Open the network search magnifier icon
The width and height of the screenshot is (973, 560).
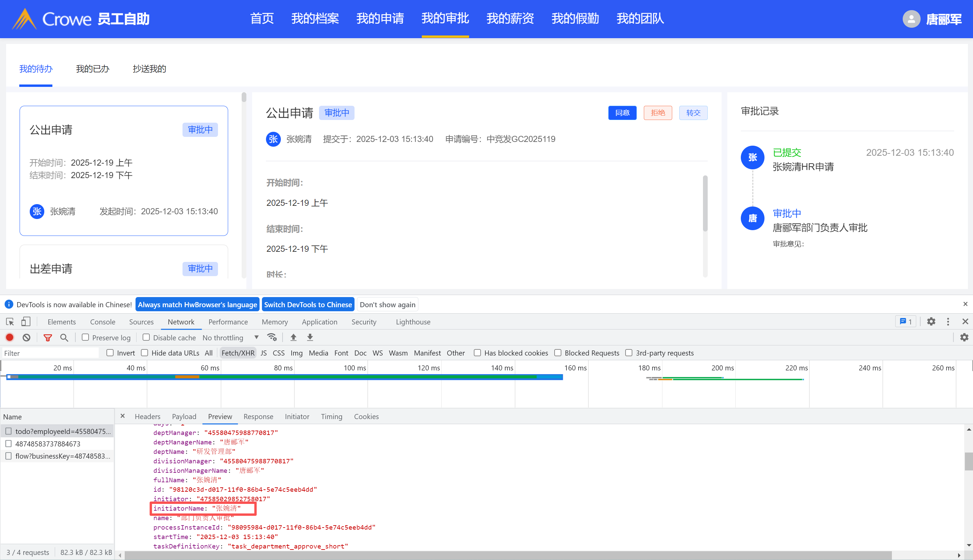[64, 337]
